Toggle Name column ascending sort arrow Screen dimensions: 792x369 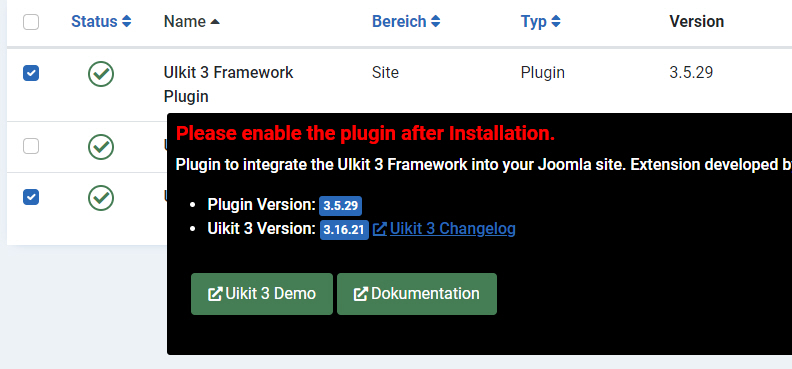215,22
